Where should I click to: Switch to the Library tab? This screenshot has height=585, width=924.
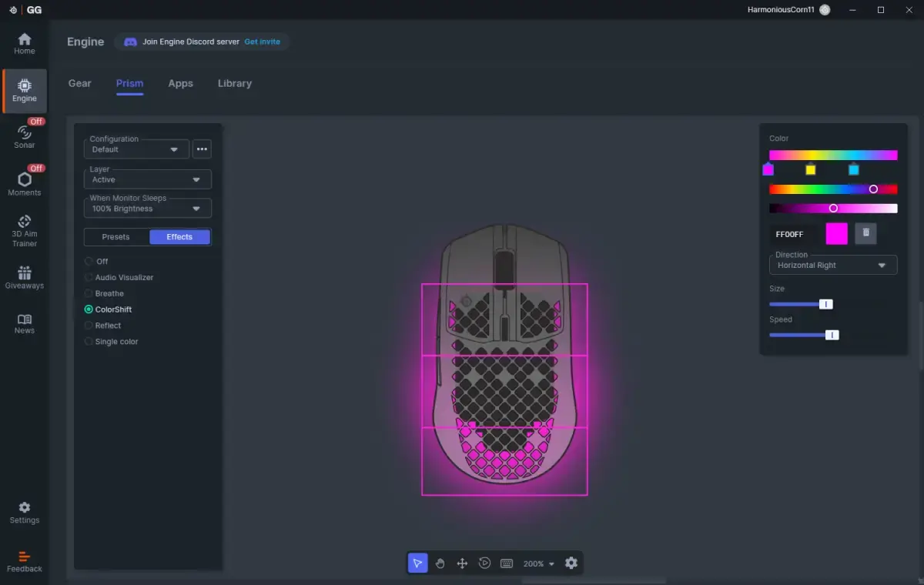point(235,83)
